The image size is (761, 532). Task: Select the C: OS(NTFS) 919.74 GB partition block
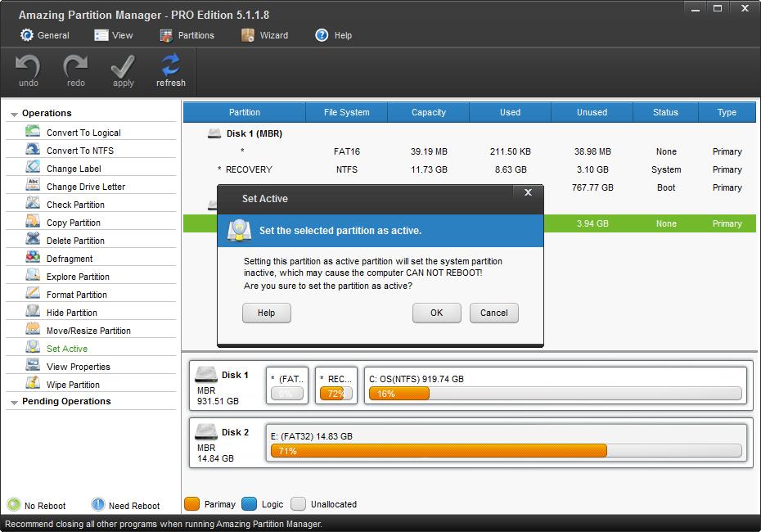tap(556, 385)
